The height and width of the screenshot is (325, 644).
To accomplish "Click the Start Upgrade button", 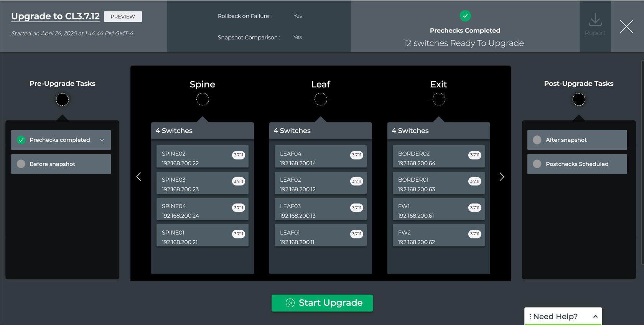I will tap(322, 303).
